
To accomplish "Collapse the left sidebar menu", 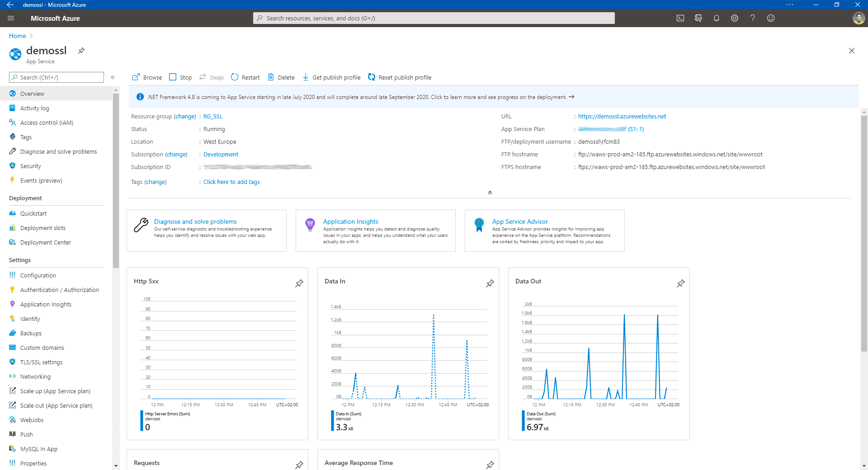I will (x=113, y=77).
